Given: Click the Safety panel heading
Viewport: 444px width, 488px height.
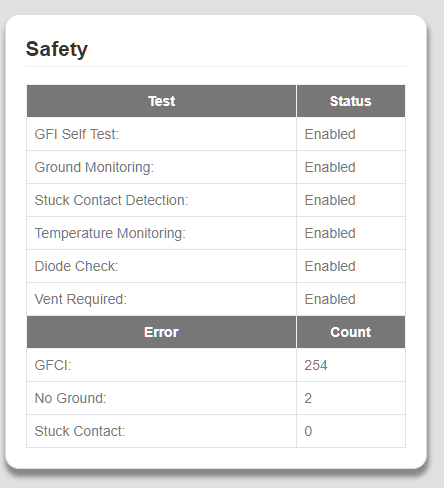Looking at the screenshot, I should tap(57, 49).
